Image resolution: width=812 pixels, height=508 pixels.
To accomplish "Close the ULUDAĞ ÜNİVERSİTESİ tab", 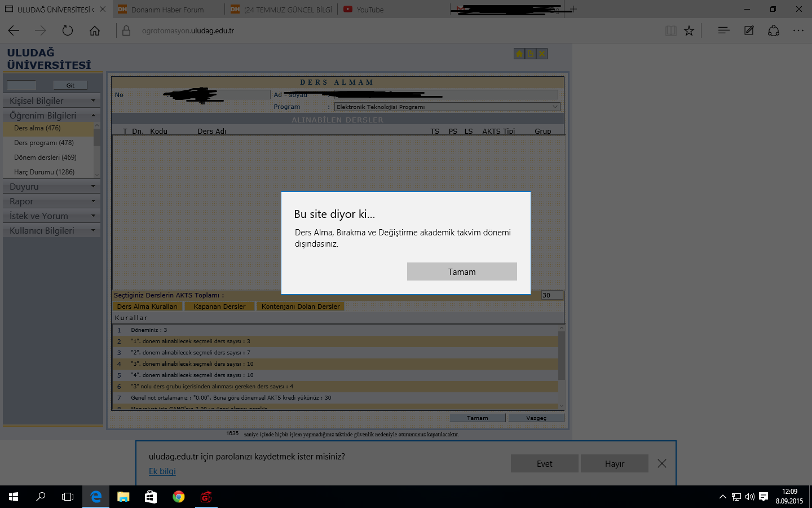I will [103, 9].
